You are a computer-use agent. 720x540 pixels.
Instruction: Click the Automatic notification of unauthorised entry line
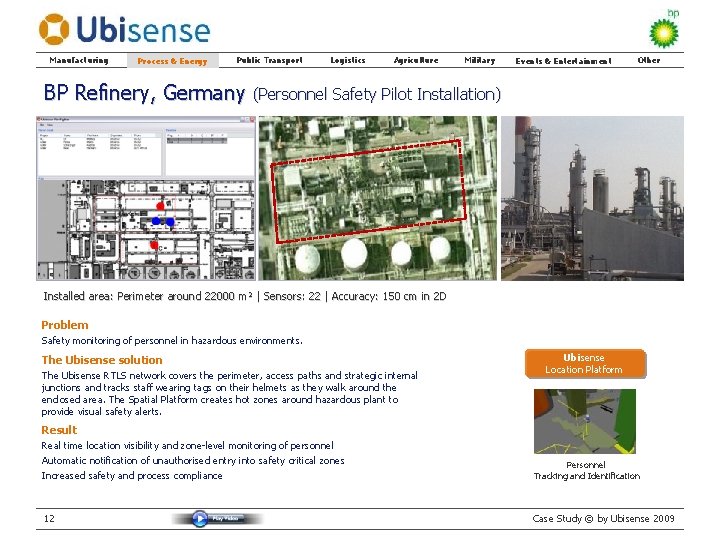(x=193, y=461)
